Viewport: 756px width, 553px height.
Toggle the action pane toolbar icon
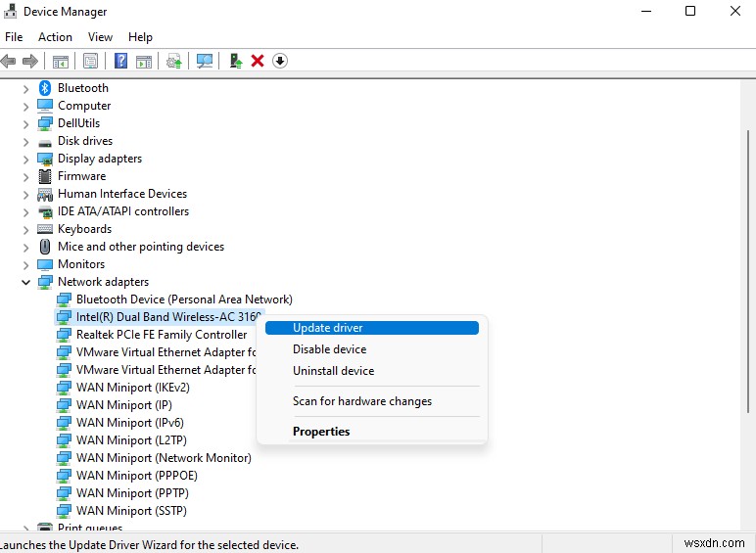144,62
